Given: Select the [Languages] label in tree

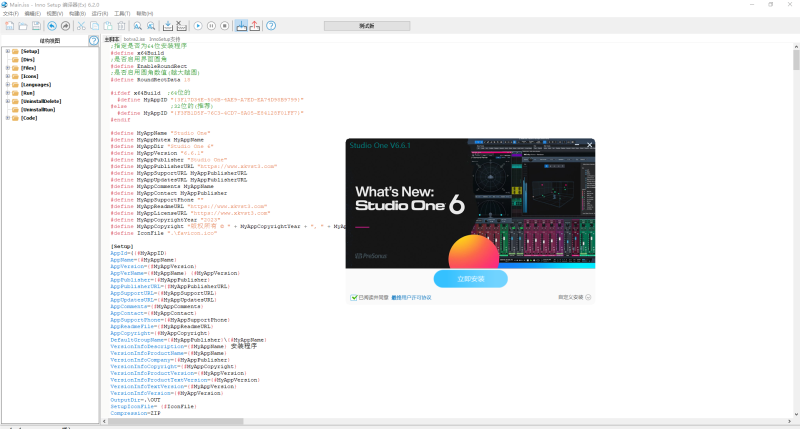Looking at the screenshot, I should [36, 85].
